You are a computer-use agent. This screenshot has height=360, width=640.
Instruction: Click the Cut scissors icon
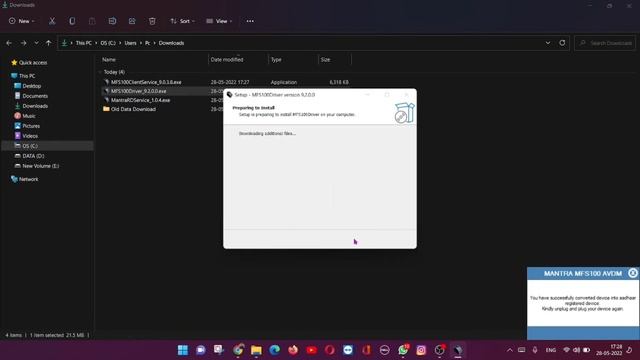(52, 21)
